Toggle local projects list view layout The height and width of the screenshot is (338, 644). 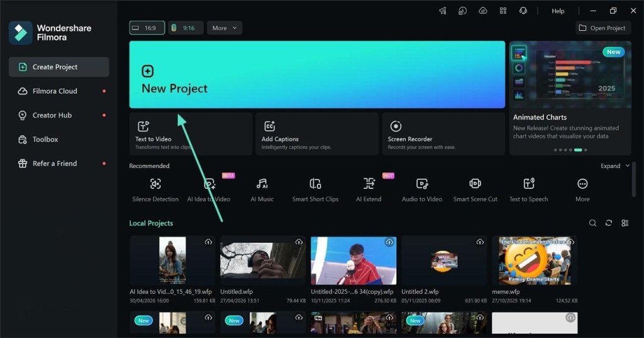coord(625,223)
